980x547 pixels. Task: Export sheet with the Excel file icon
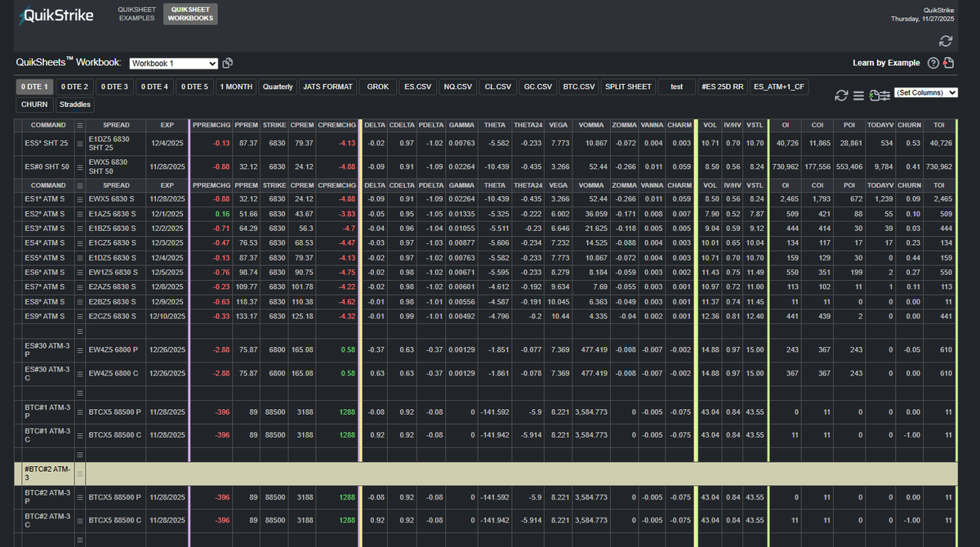click(873, 96)
